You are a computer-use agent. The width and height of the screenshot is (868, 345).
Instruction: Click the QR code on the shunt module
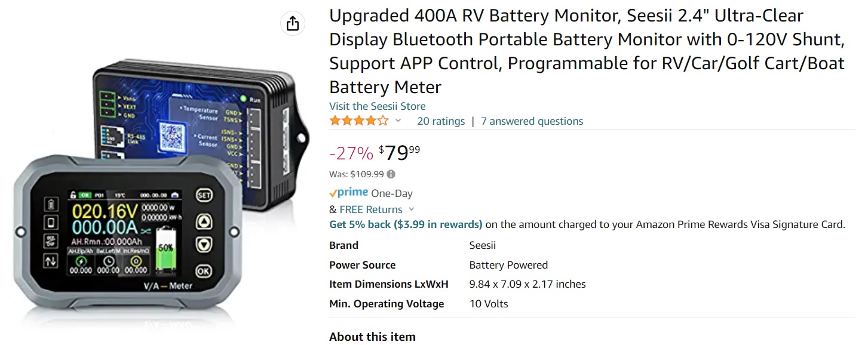[x=171, y=134]
